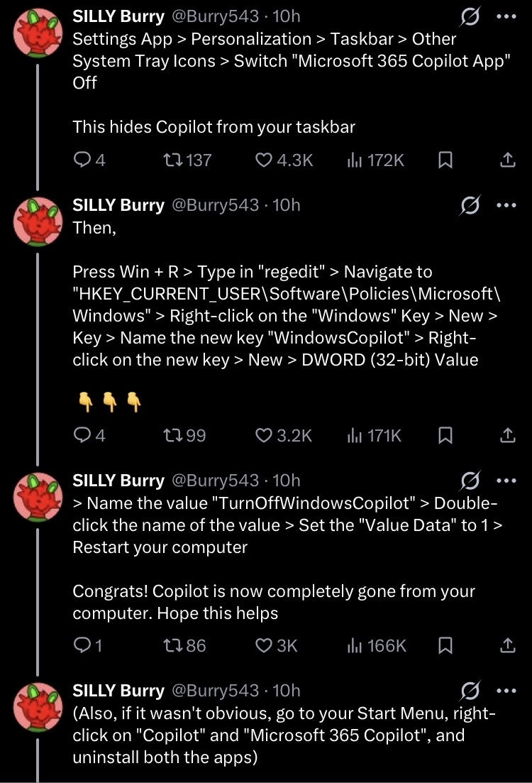Open more menu on the regedit tweet
Image resolution: width=532 pixels, height=783 pixels.
(x=506, y=205)
